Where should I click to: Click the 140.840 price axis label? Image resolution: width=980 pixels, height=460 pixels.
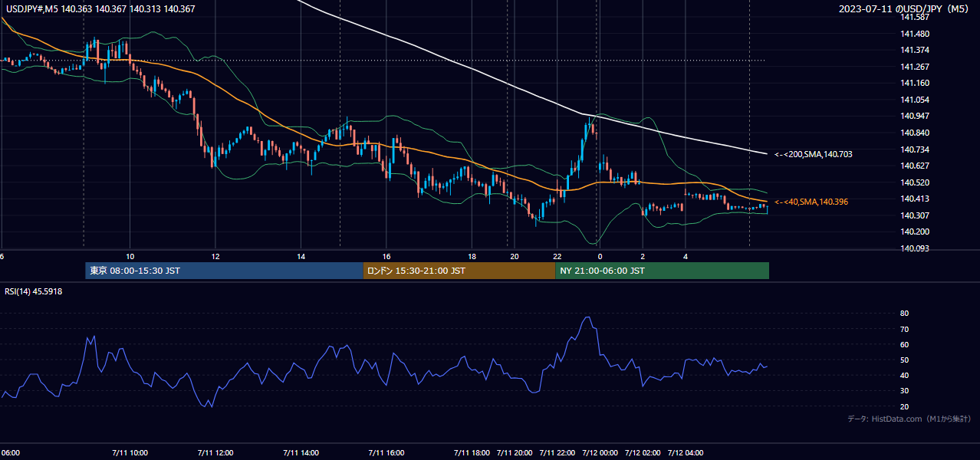pyautogui.click(x=916, y=133)
